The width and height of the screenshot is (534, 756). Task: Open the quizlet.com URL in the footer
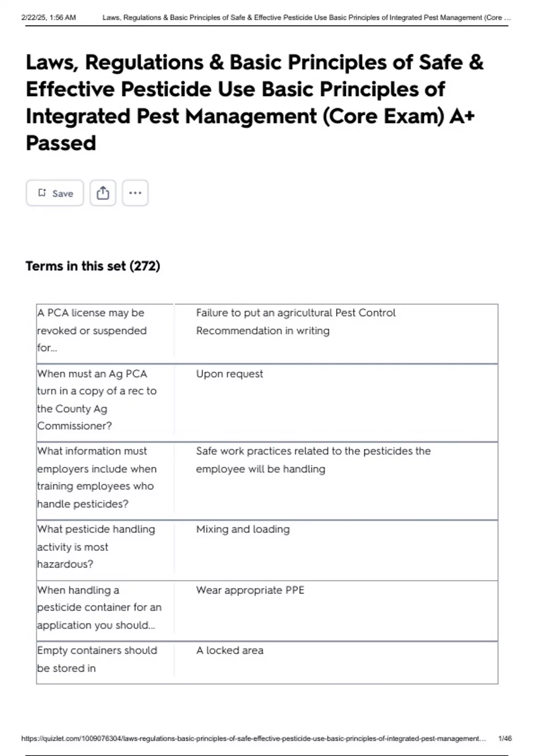coord(253,738)
